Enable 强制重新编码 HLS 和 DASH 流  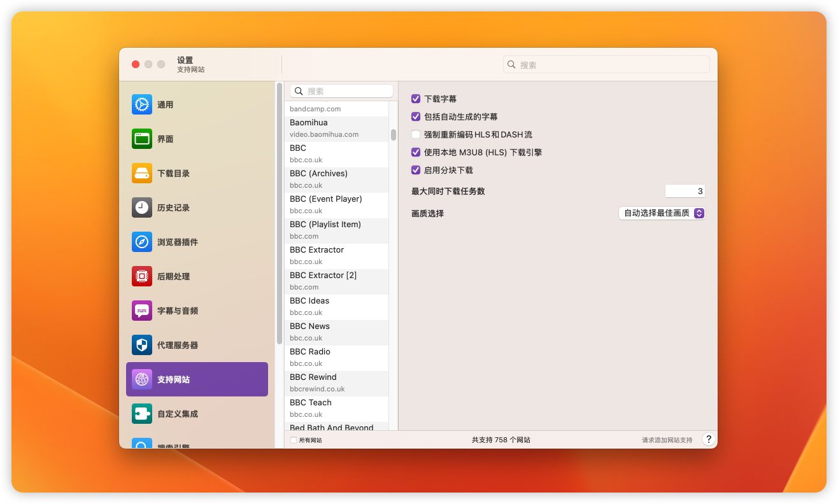416,134
